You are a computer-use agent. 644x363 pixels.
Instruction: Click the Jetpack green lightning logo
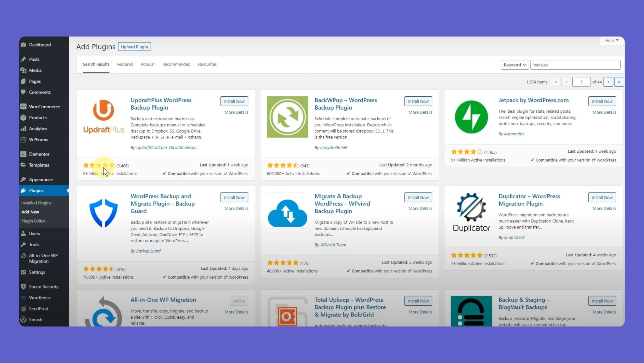coord(471,117)
